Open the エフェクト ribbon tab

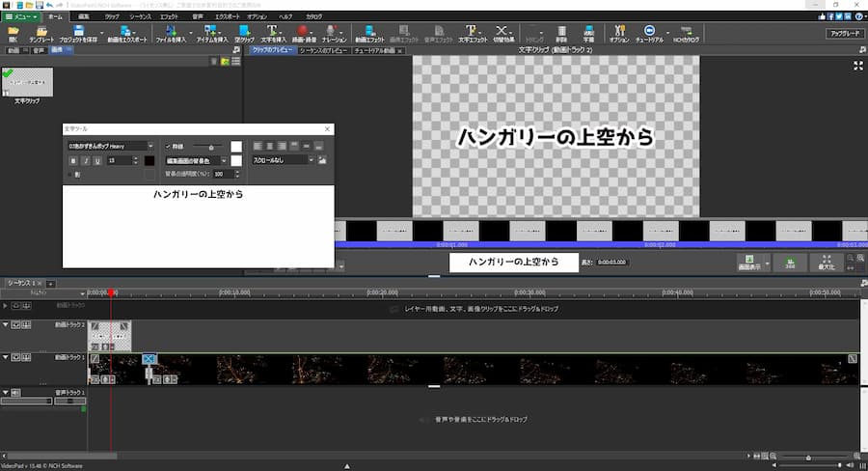(170, 16)
